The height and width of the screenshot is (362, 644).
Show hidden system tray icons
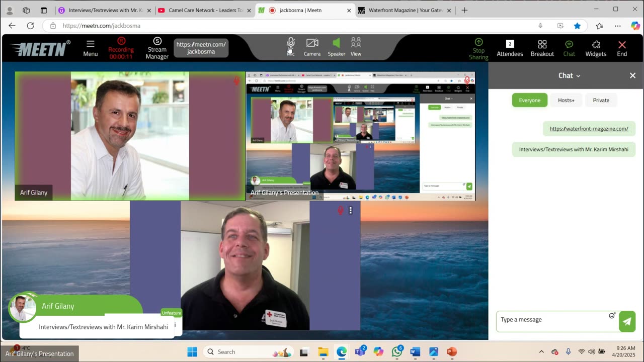pyautogui.click(x=541, y=352)
